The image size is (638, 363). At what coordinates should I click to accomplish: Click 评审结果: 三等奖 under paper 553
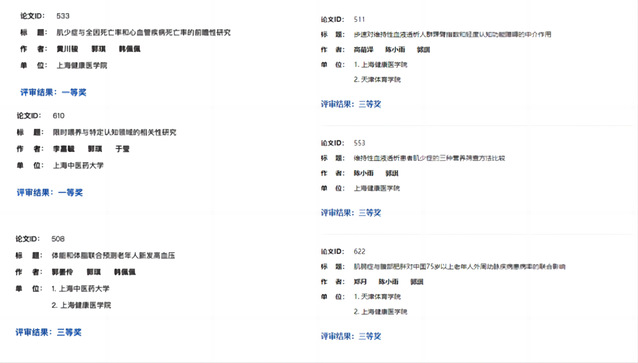pyautogui.click(x=351, y=213)
